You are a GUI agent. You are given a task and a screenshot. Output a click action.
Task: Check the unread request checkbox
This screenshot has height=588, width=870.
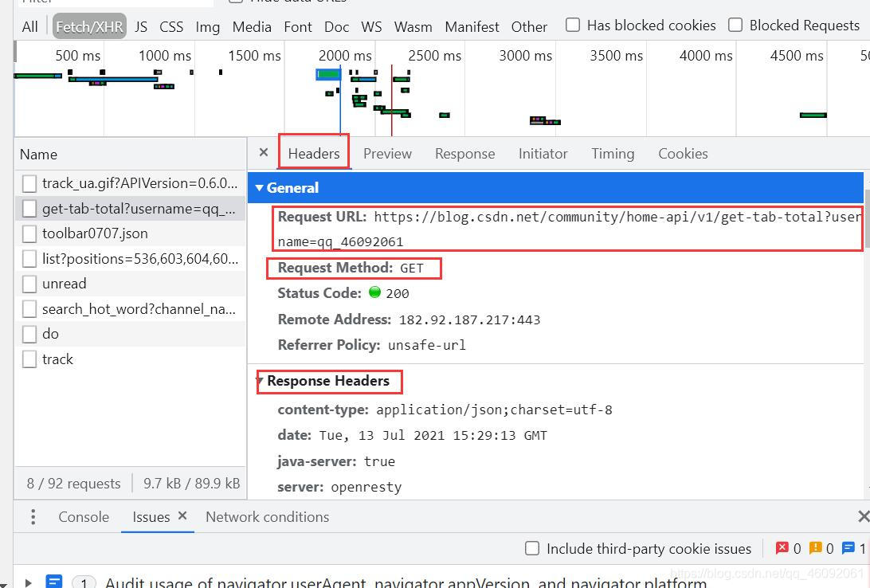pyautogui.click(x=29, y=284)
